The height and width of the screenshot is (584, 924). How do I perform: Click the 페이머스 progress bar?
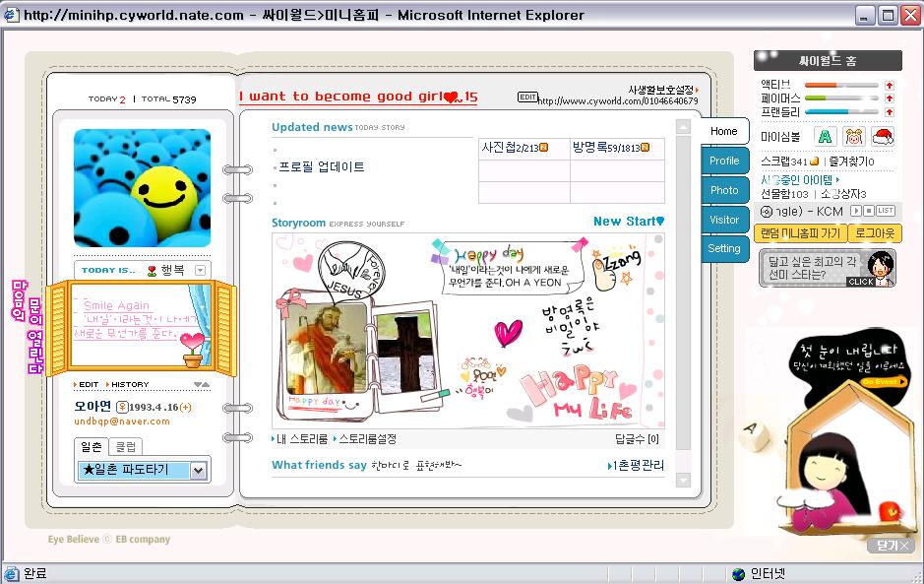click(841, 98)
